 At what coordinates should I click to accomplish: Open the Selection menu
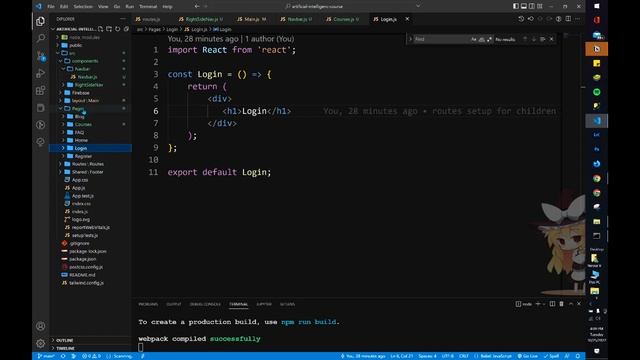point(83,6)
